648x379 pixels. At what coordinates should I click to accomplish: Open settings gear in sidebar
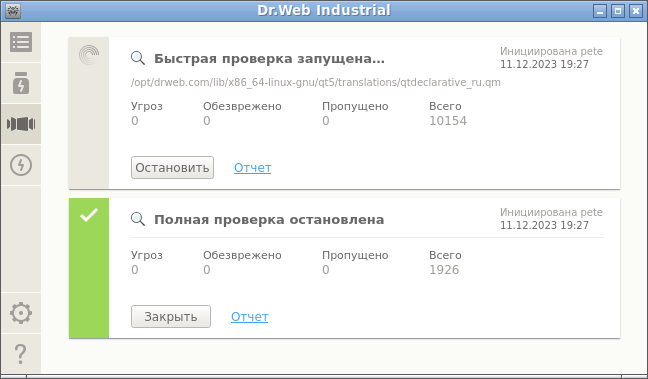(21, 313)
